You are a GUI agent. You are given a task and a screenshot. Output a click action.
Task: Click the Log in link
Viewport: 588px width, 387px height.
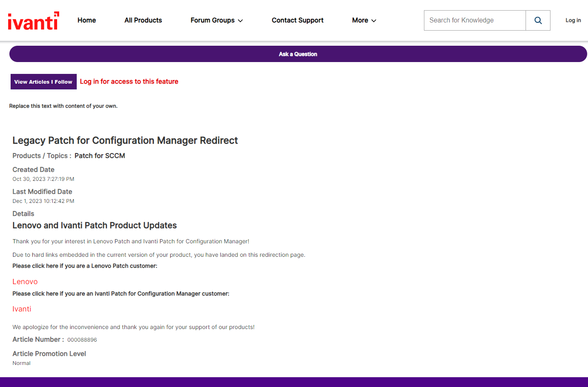click(573, 20)
